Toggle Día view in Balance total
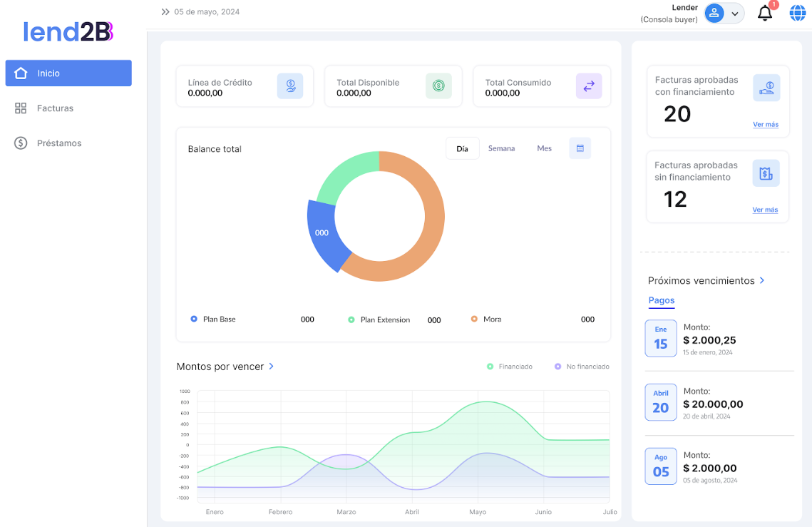The image size is (812, 527). tap(462, 148)
